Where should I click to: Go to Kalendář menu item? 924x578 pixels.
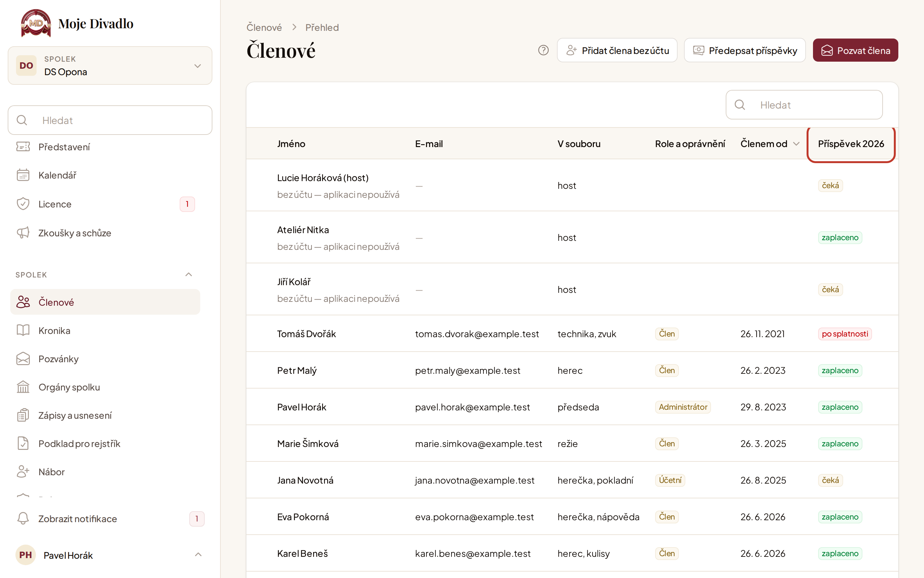point(105,175)
